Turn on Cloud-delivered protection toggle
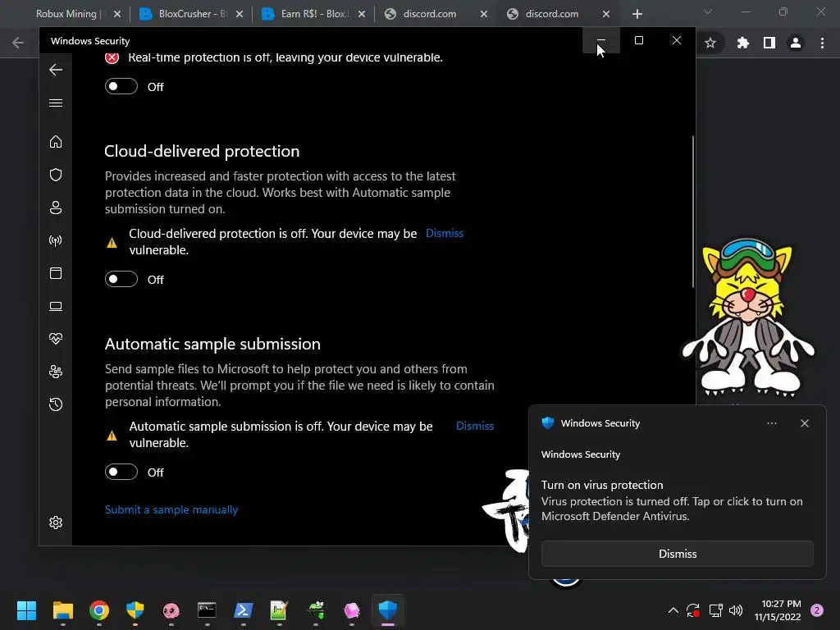The width and height of the screenshot is (840, 630). (x=121, y=279)
